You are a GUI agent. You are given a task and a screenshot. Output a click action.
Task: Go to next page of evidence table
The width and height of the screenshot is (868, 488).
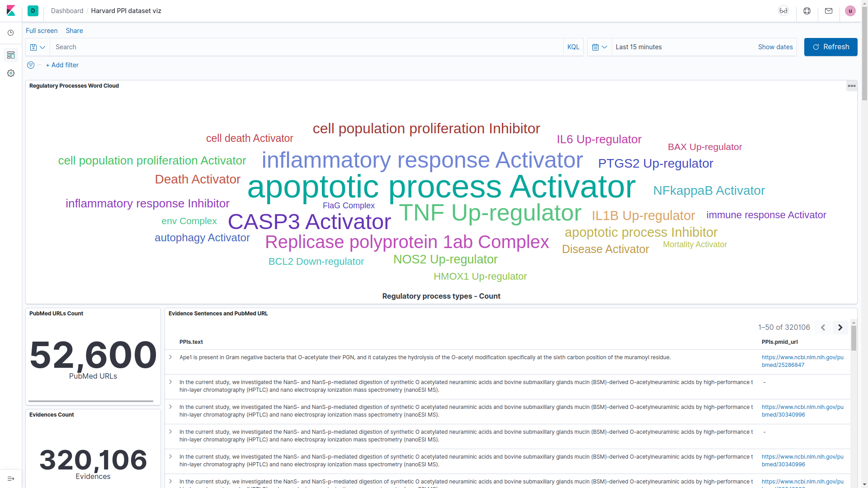(840, 328)
